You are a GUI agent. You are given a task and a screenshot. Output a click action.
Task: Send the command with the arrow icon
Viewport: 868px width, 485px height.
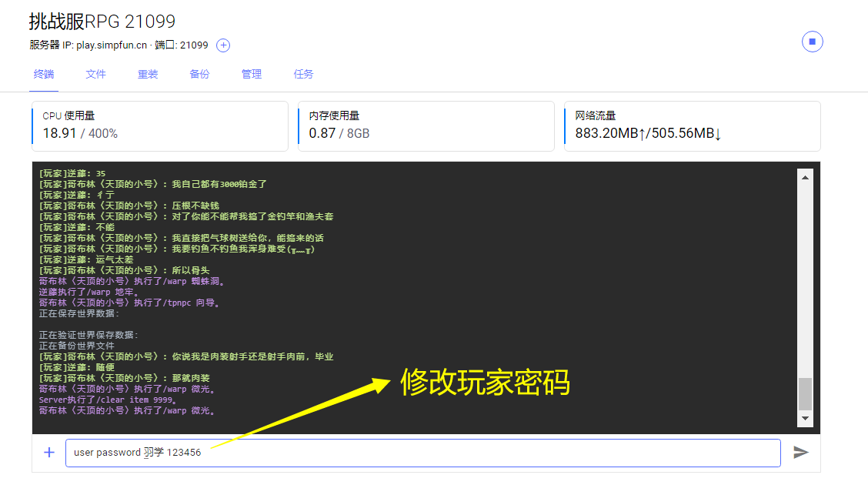click(x=800, y=453)
